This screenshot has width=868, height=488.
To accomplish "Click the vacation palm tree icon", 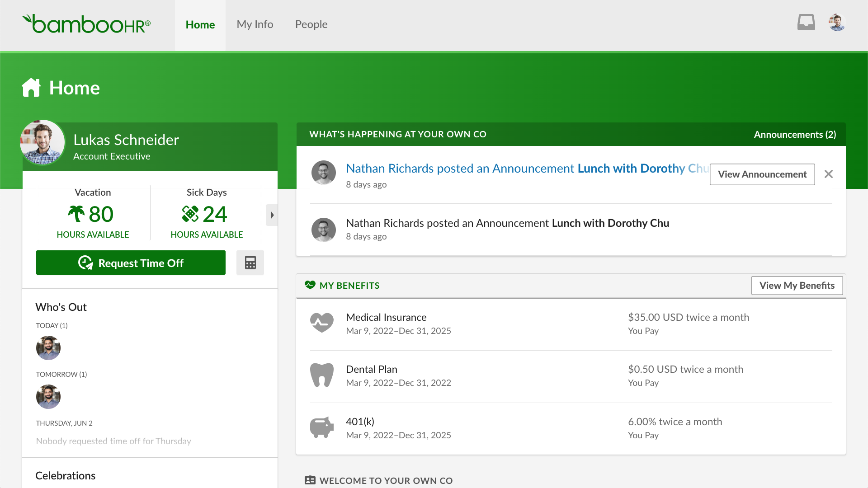I will click(76, 214).
